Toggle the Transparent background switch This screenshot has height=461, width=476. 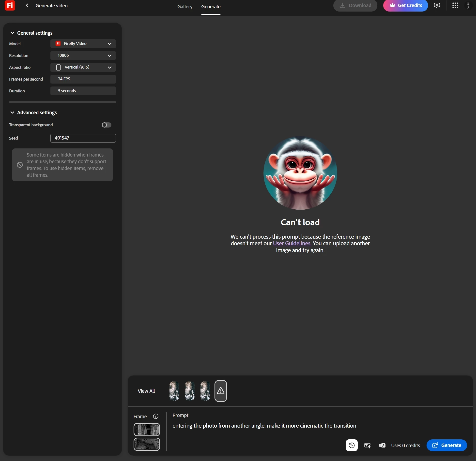pyautogui.click(x=107, y=125)
